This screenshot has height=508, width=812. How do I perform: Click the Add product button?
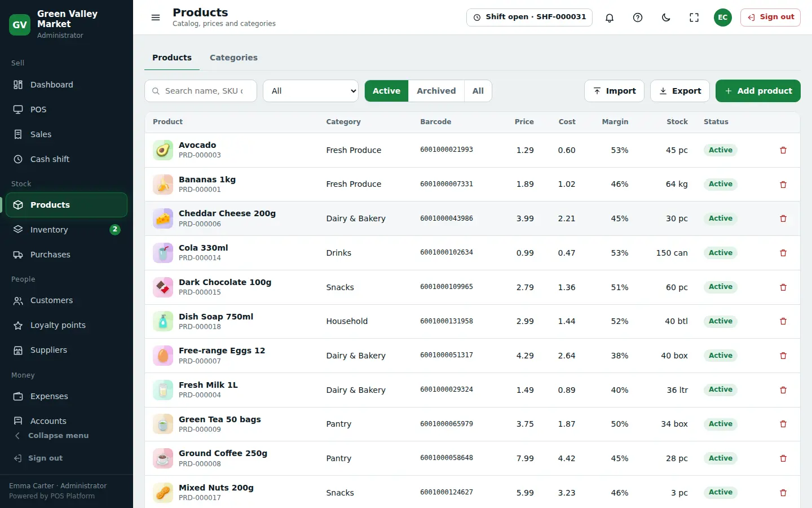tap(758, 91)
